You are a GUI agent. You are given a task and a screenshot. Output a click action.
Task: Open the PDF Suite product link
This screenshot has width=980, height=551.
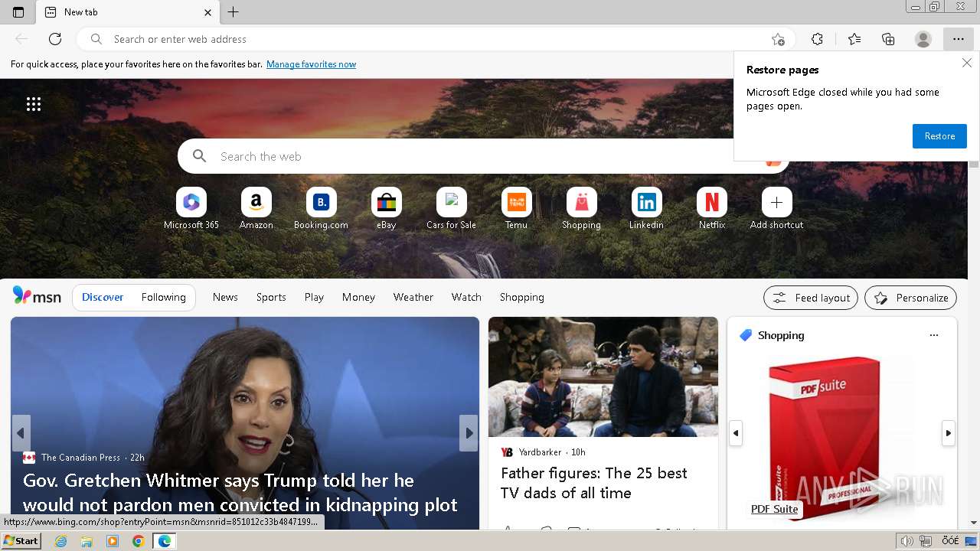point(774,509)
